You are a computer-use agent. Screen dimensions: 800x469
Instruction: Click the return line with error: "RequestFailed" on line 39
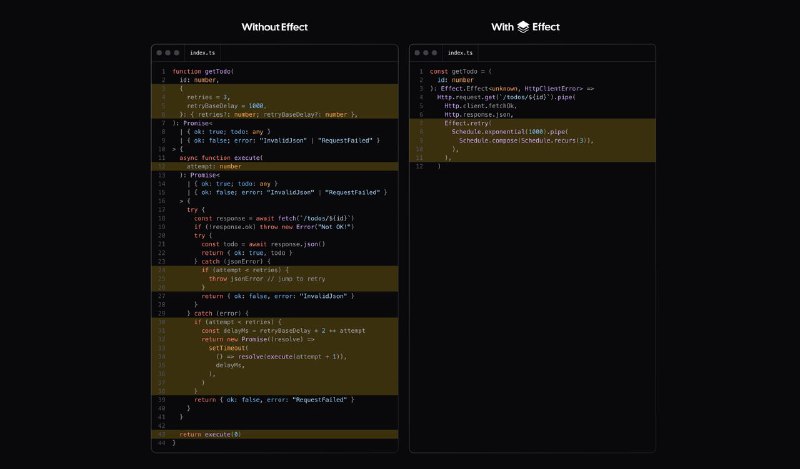(x=274, y=400)
